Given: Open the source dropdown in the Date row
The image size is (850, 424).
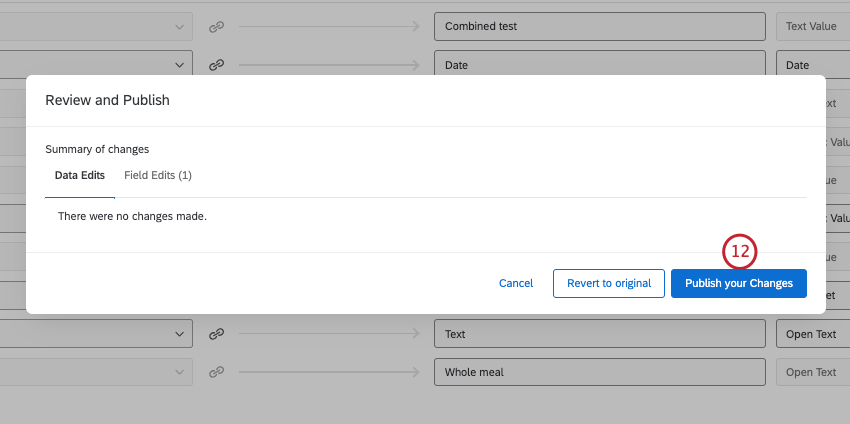Looking at the screenshot, I should (180, 65).
